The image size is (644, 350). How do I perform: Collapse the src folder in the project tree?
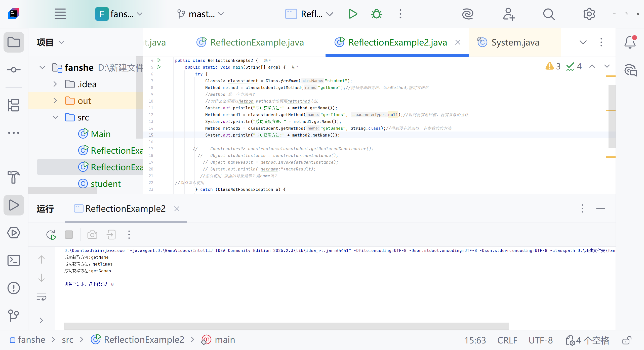55,117
